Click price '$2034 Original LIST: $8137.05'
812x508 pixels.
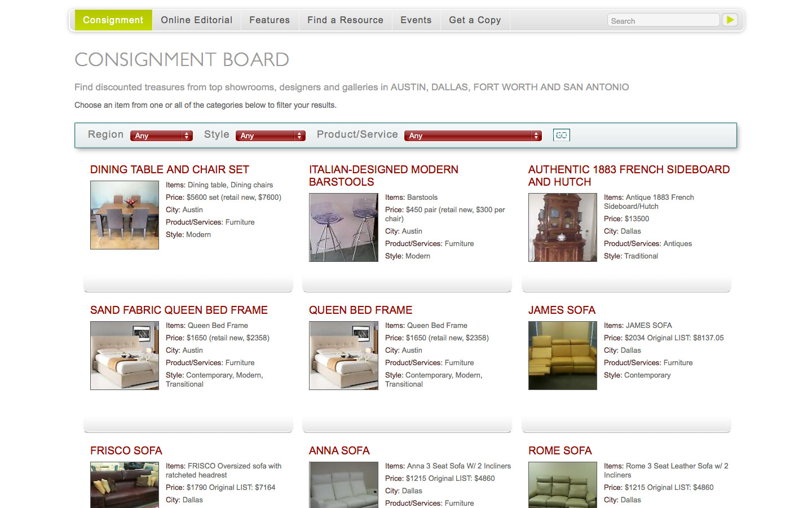(x=674, y=338)
